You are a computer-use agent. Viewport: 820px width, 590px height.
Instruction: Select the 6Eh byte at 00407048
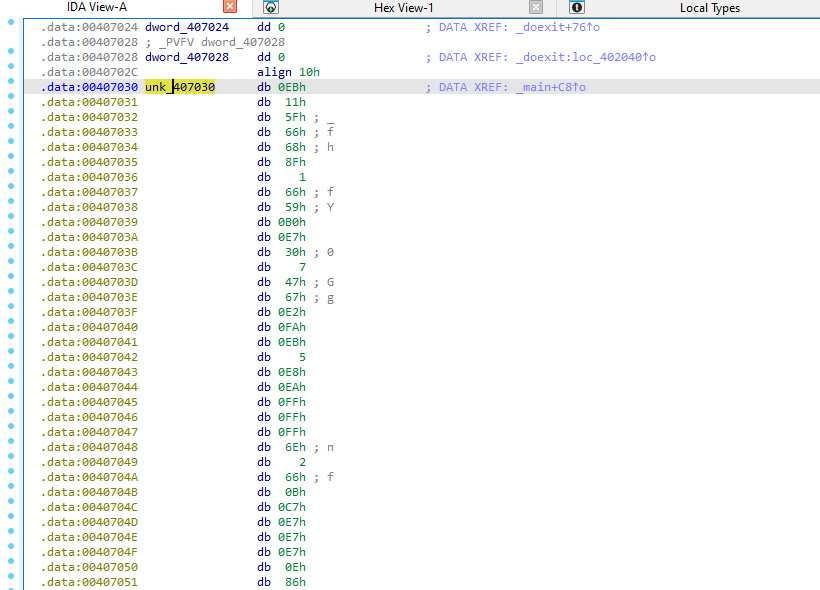tap(295, 447)
